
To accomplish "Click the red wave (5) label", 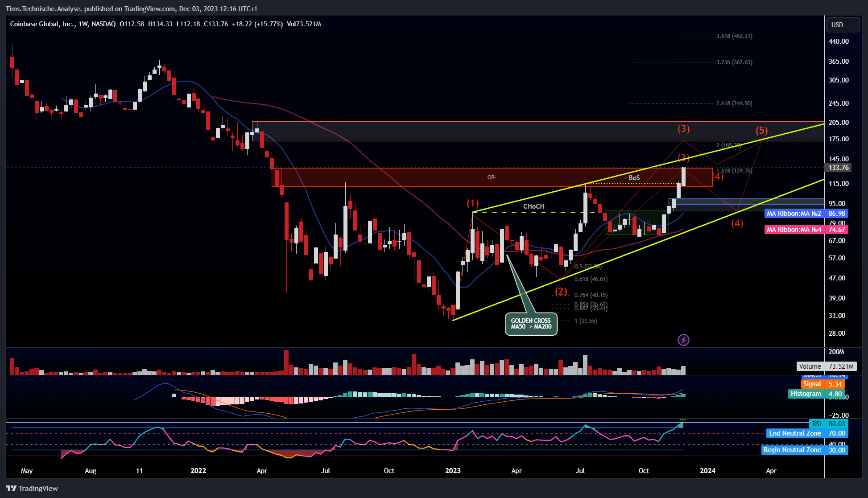I will 762,131.
